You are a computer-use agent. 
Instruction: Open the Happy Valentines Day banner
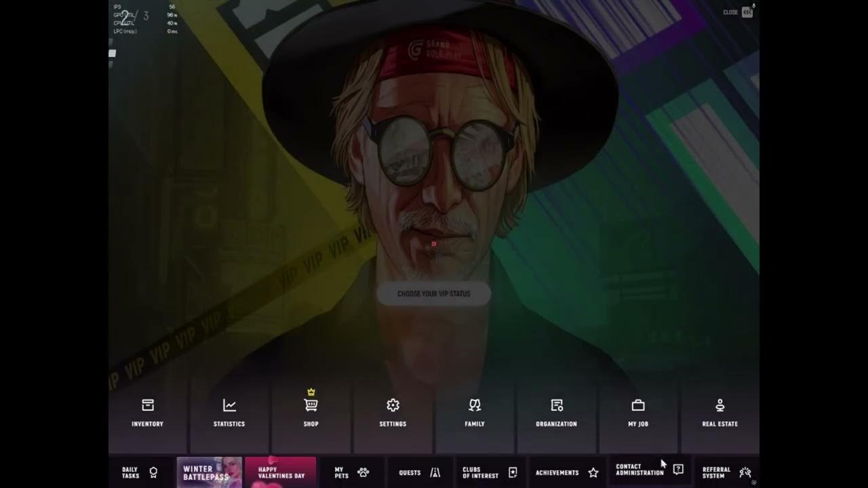point(281,472)
